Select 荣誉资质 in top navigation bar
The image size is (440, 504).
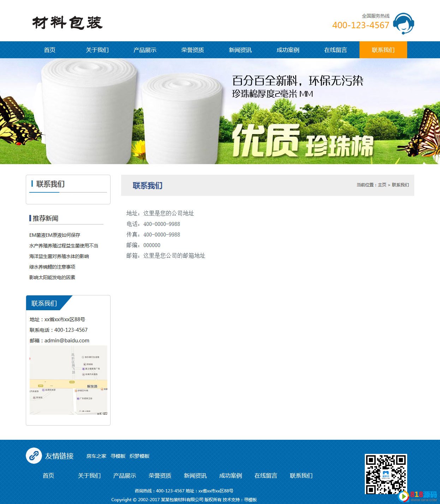pos(192,50)
